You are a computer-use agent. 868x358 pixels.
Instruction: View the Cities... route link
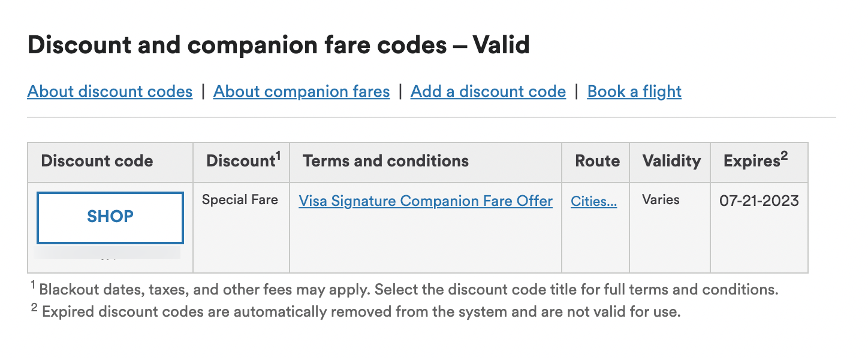[x=593, y=201]
